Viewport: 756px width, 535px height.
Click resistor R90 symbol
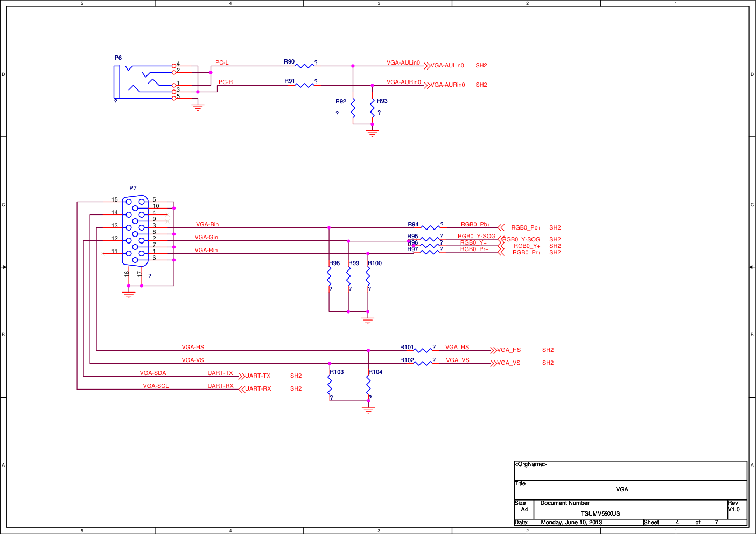point(305,66)
